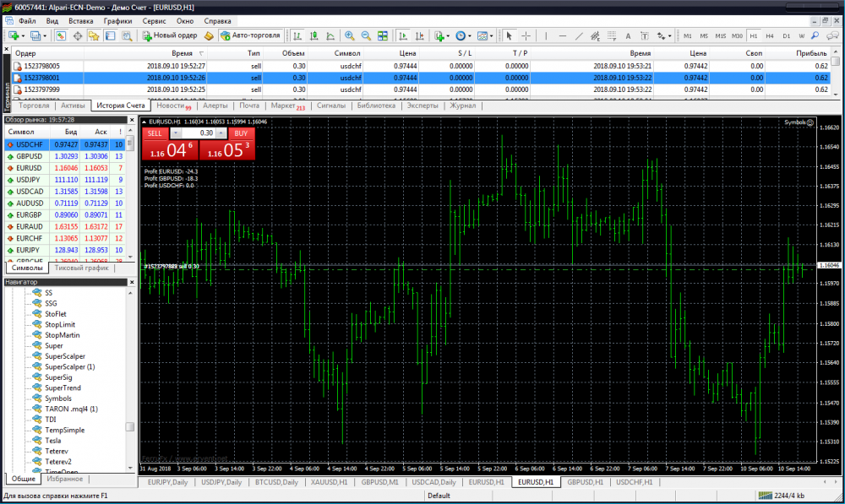Draw a vertical line tool

(x=546, y=35)
